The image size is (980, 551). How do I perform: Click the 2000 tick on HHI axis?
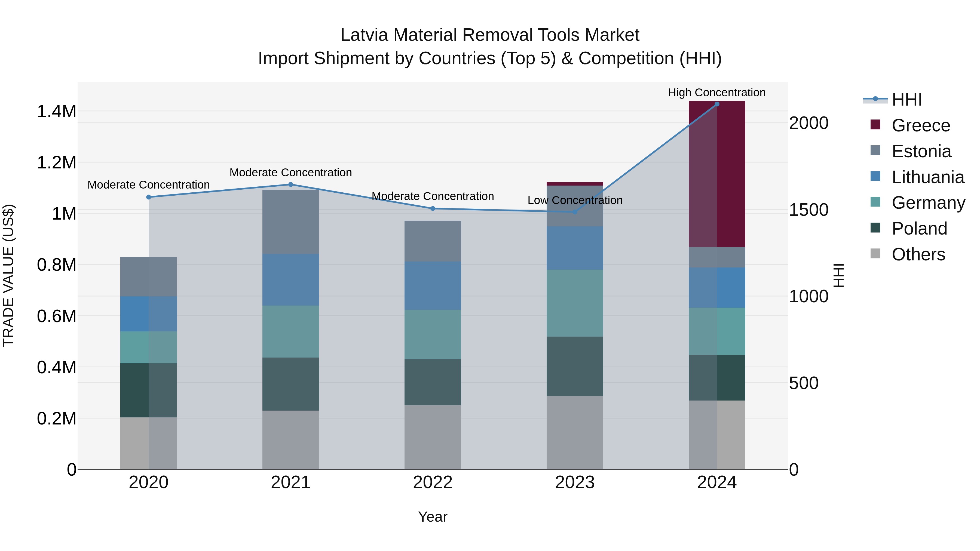point(809,123)
